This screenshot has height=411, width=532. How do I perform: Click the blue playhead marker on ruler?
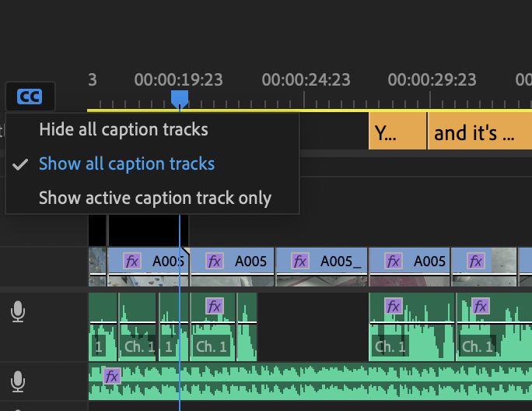click(180, 97)
